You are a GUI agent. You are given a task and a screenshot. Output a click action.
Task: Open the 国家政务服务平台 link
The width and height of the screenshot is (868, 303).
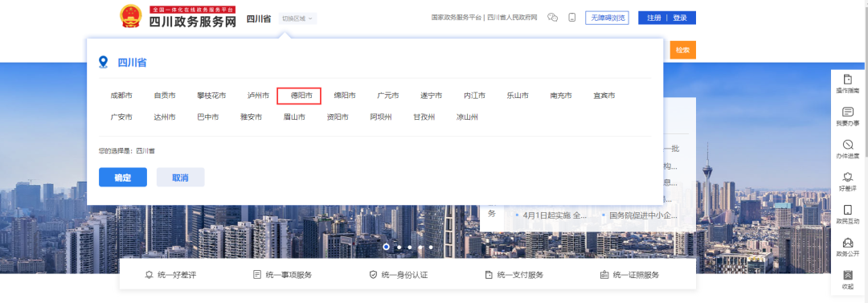(x=457, y=18)
